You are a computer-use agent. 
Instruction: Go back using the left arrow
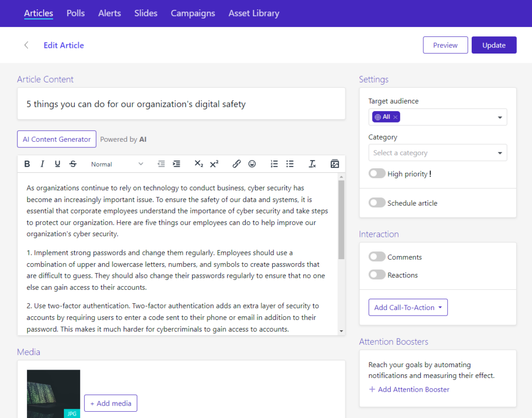pos(26,45)
